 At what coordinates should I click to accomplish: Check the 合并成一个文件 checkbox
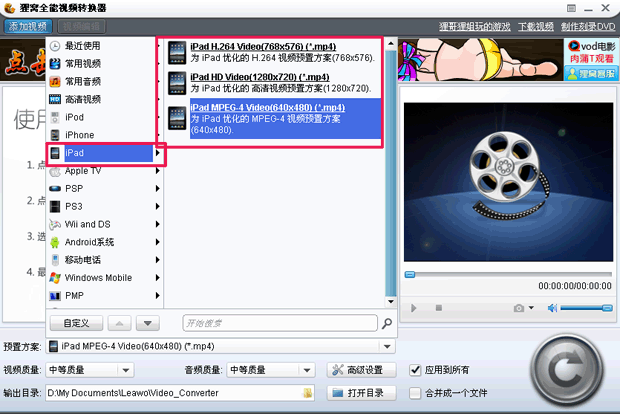click(x=415, y=393)
